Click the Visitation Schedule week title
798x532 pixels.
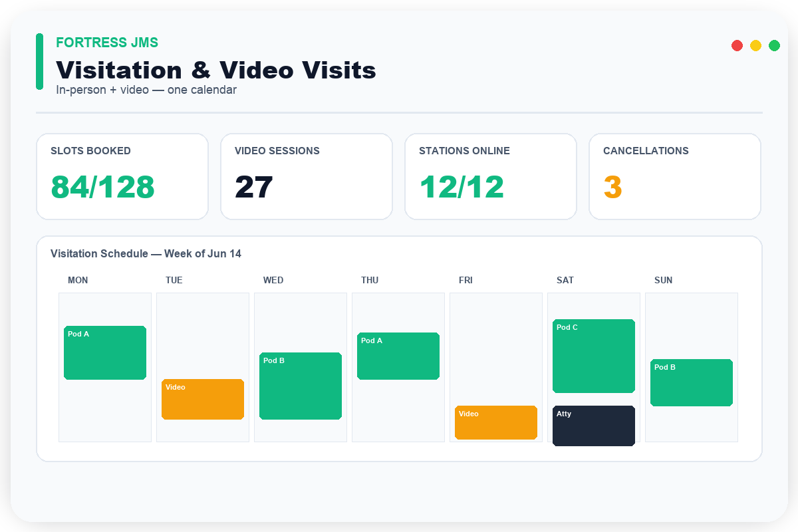tap(146, 253)
